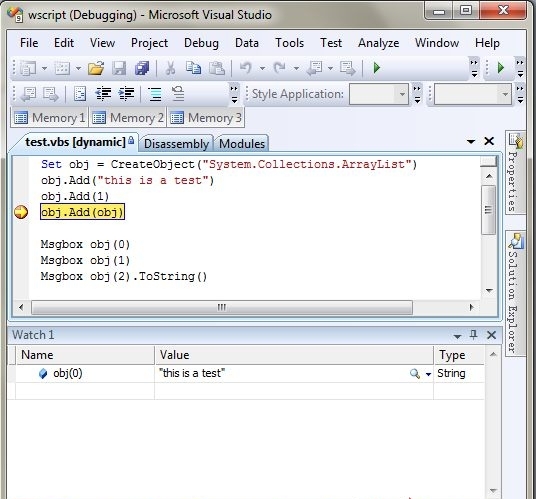Click the Increase Indent icon
The image size is (536, 499).
click(x=126, y=94)
